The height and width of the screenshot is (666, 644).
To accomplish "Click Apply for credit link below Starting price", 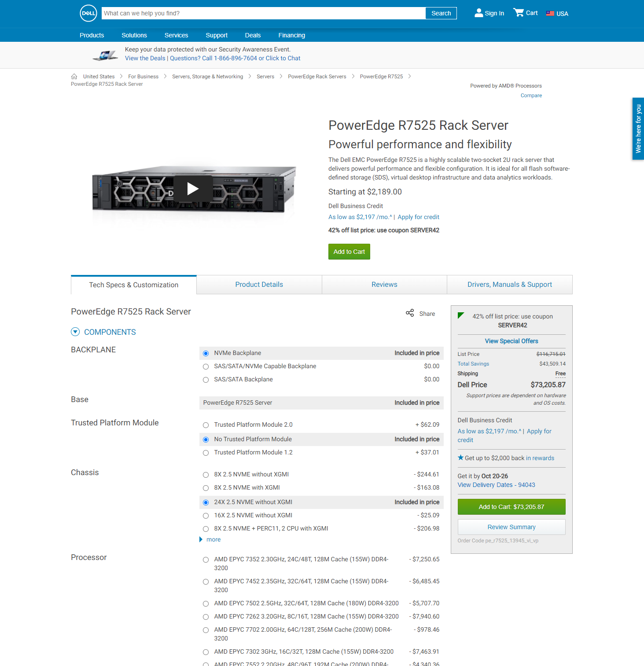I will pos(418,217).
